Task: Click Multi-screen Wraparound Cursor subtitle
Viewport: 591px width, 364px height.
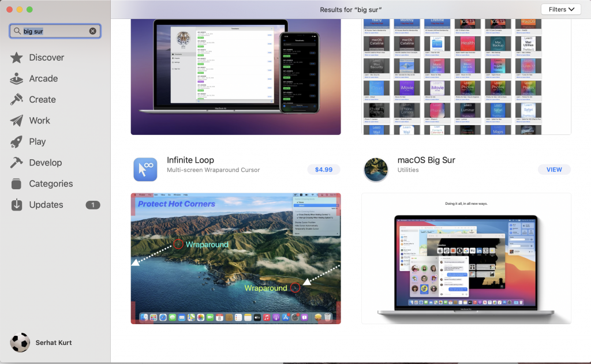Action: pos(214,170)
